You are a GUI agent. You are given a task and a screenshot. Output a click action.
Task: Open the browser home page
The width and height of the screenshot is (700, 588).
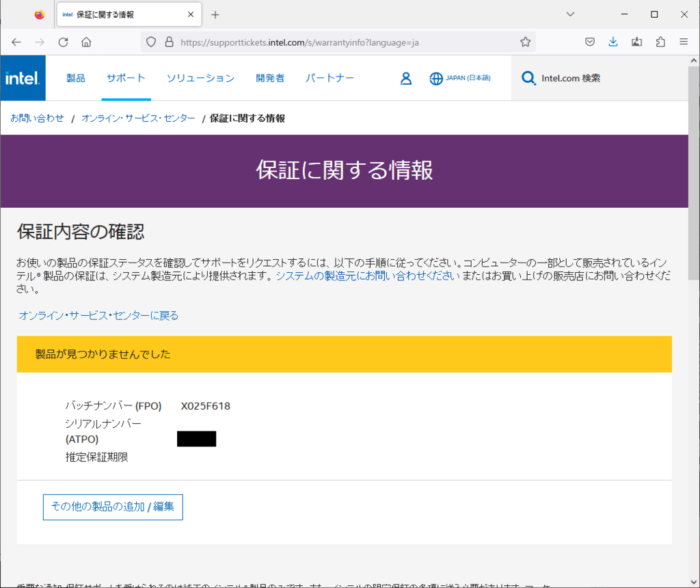[x=86, y=42]
